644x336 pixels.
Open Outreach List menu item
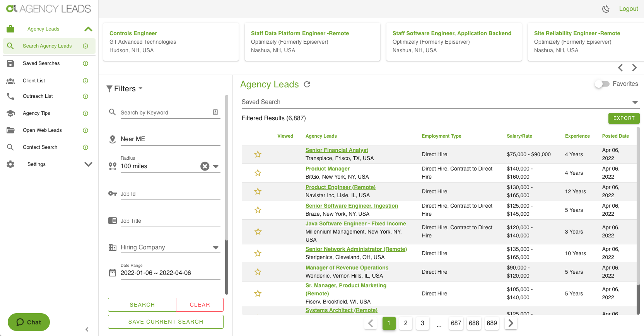tap(49, 96)
